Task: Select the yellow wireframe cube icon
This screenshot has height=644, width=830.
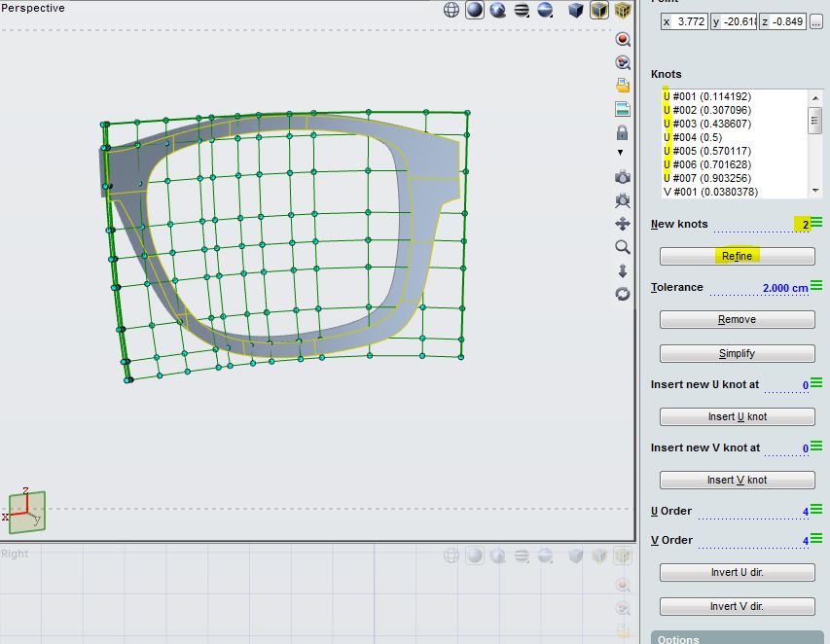Action: click(x=623, y=10)
